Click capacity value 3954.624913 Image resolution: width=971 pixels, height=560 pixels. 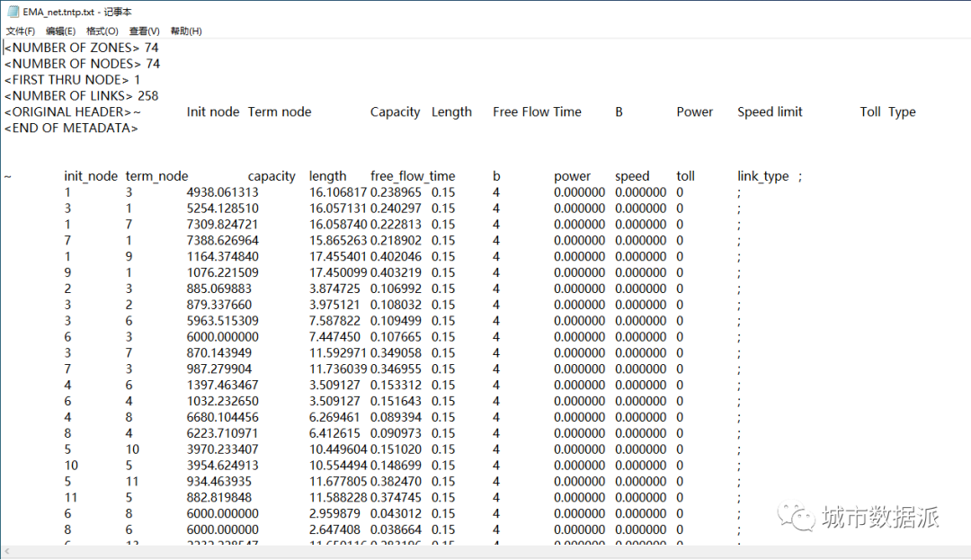click(222, 466)
